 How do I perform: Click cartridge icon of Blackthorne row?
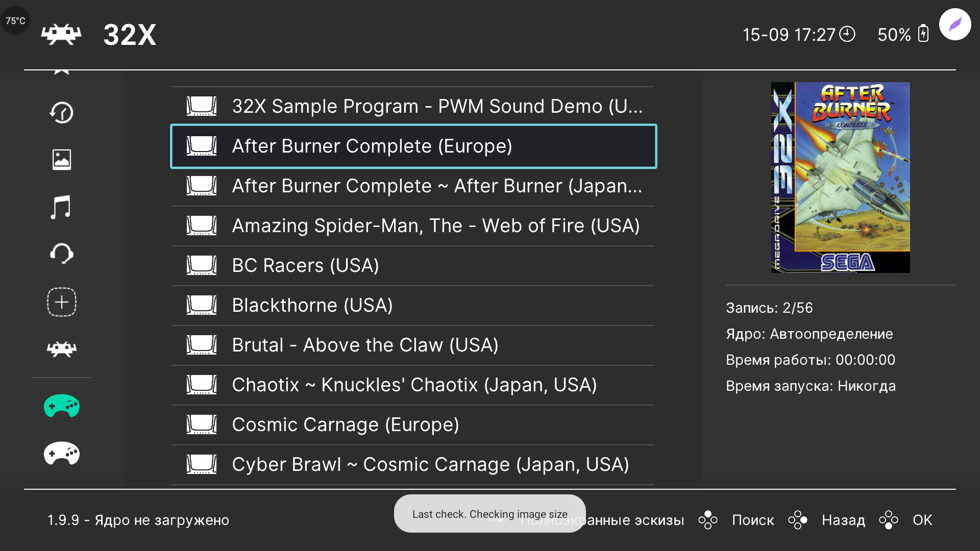click(202, 305)
